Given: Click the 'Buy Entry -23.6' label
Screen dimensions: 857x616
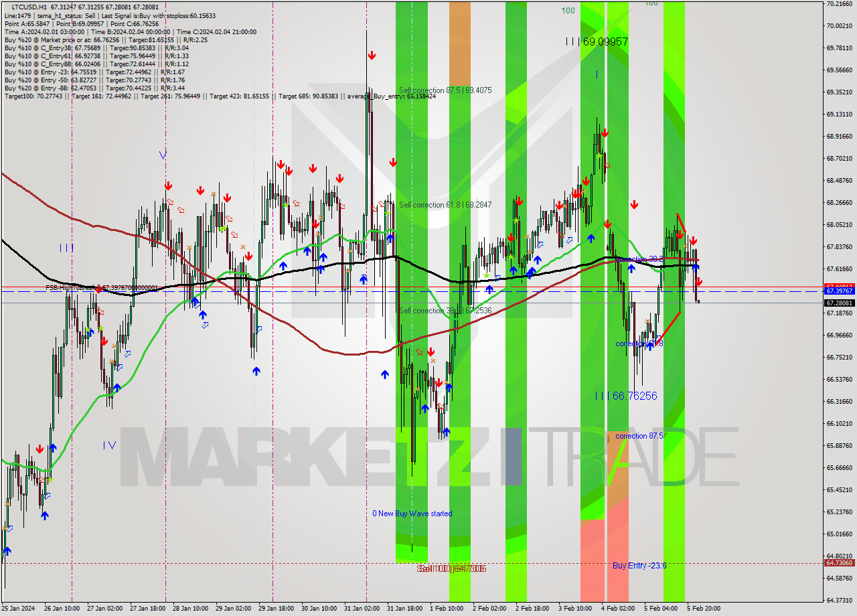Looking at the screenshot, I should [639, 566].
